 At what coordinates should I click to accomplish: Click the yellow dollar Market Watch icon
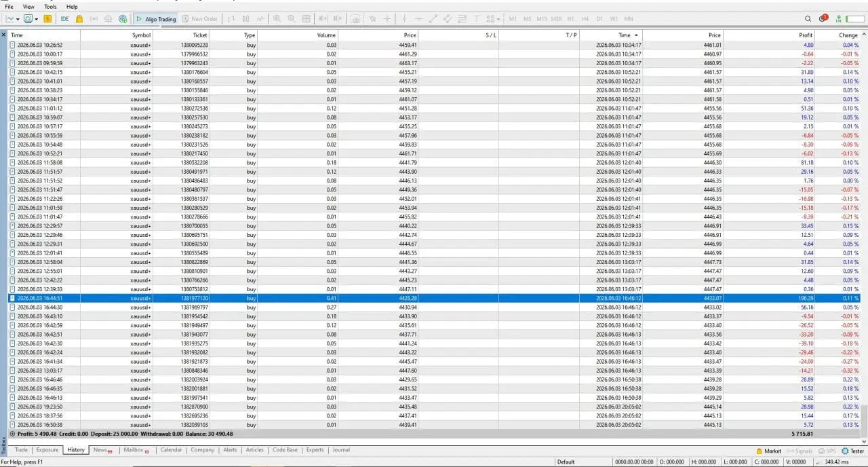pos(47,19)
